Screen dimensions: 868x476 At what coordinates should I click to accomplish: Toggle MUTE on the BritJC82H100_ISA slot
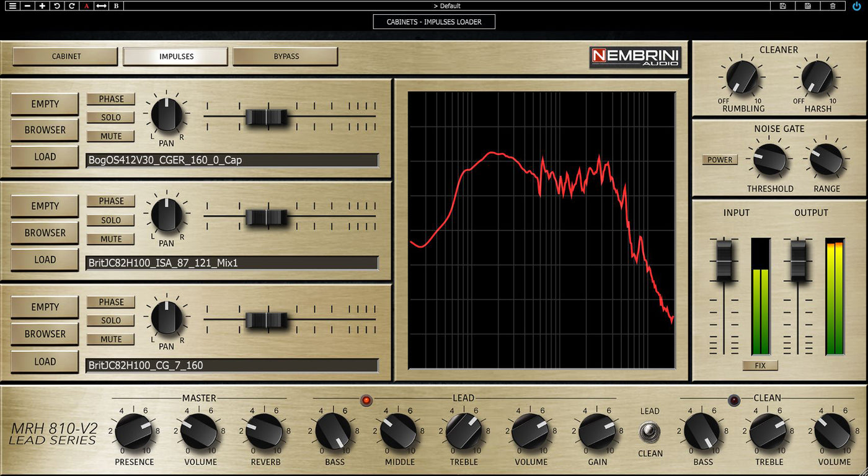(x=111, y=239)
